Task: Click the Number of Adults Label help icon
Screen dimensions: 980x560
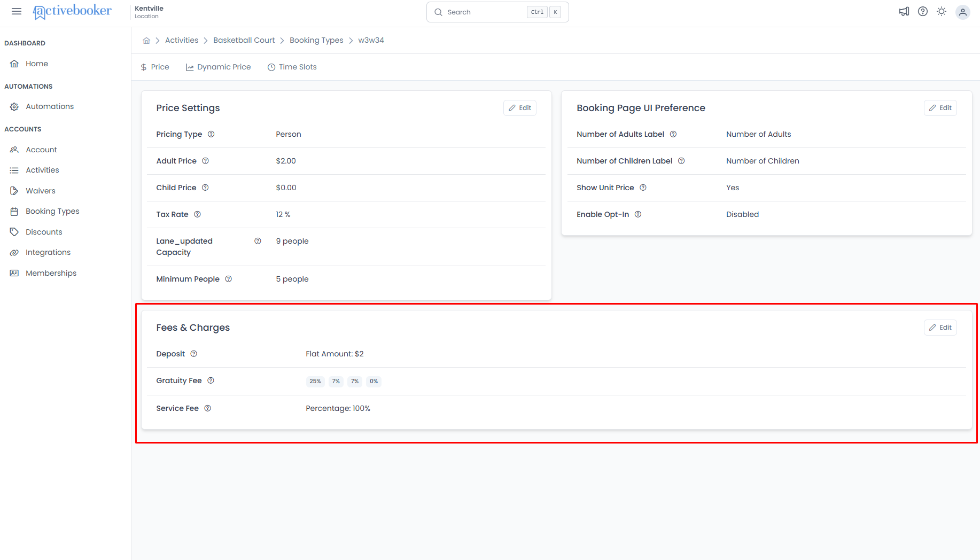Action: (673, 134)
